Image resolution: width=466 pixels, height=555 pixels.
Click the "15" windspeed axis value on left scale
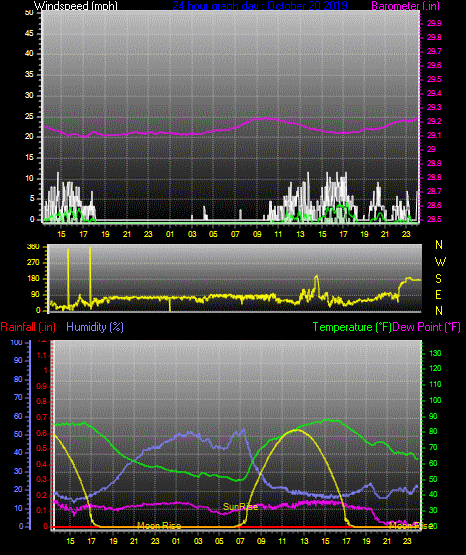29,158
